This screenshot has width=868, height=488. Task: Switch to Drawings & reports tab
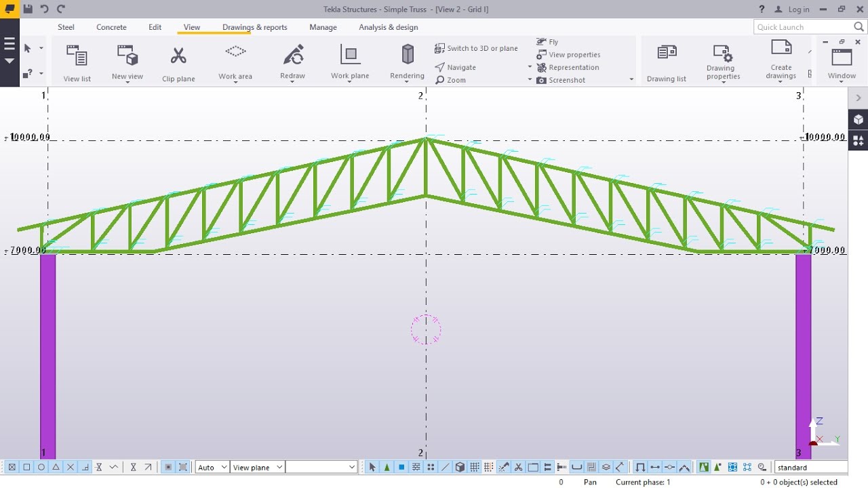(255, 27)
